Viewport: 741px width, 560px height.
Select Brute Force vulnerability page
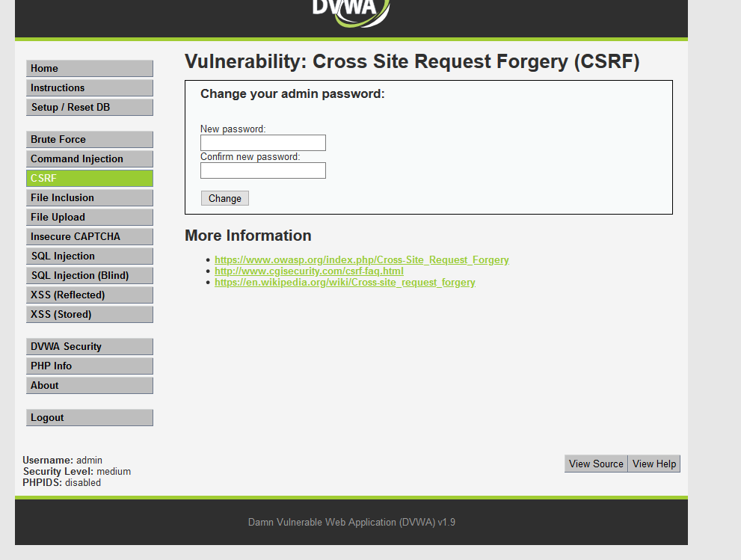pos(90,139)
